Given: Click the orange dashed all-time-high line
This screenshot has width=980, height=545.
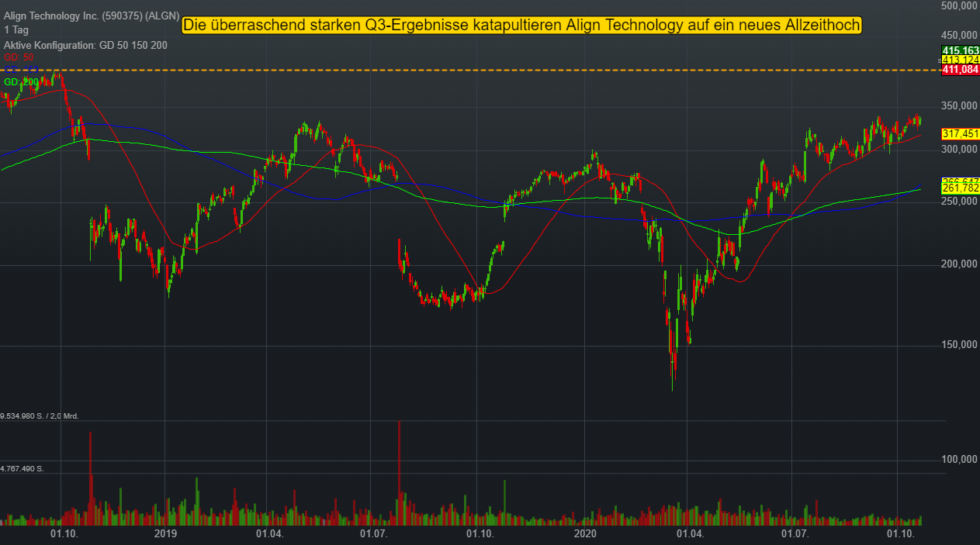Looking at the screenshot, I should pos(469,71).
